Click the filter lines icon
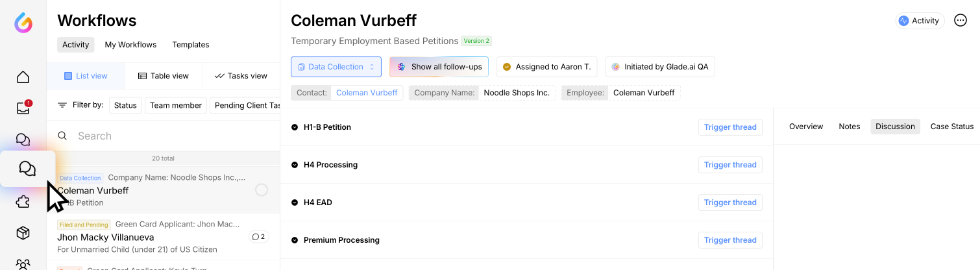980x270 pixels. (x=62, y=105)
